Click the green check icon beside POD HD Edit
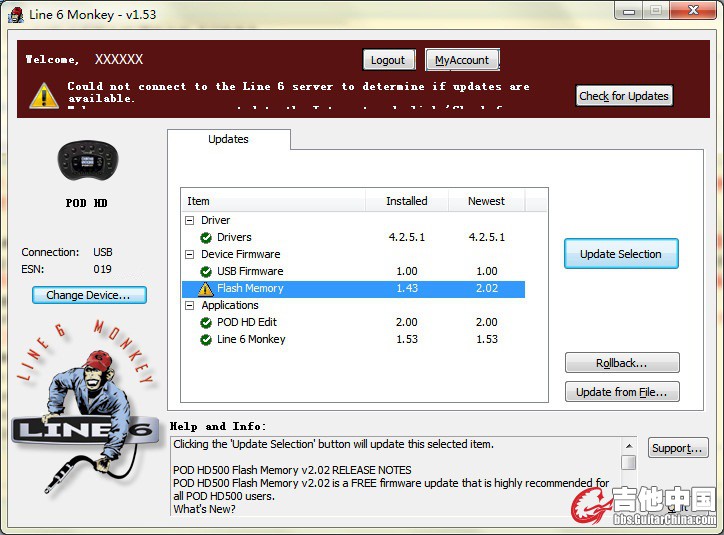 click(206, 323)
